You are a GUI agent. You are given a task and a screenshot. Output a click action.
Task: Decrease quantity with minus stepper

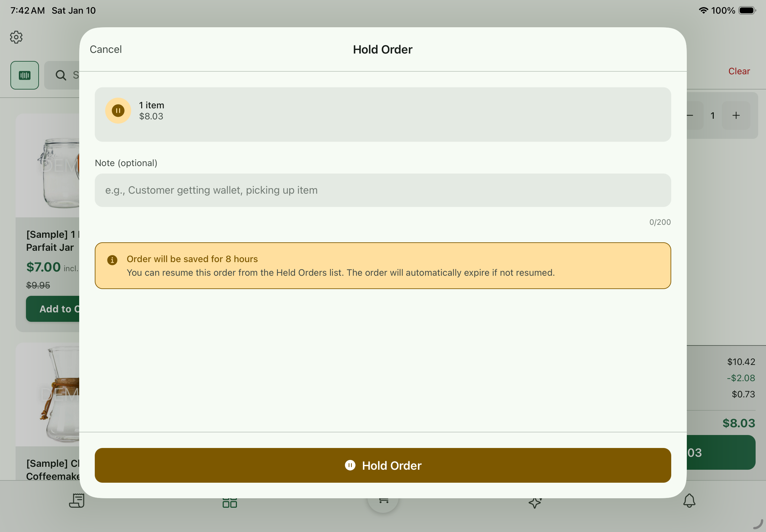[x=694, y=116]
